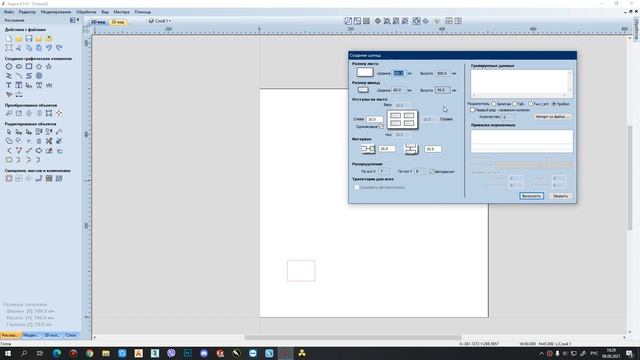The image size is (640, 360).
Task: Switch to the 3D вид tab
Action: [x=118, y=22]
